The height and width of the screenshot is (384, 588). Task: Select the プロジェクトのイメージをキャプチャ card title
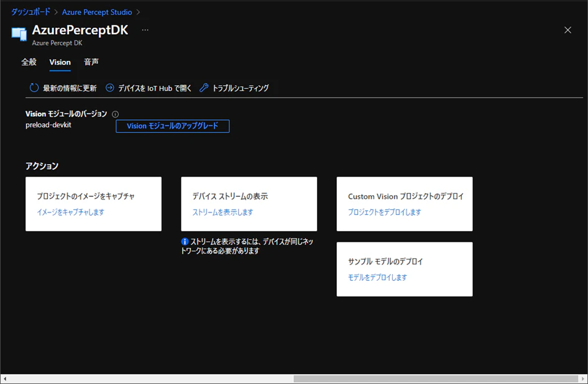click(x=86, y=196)
